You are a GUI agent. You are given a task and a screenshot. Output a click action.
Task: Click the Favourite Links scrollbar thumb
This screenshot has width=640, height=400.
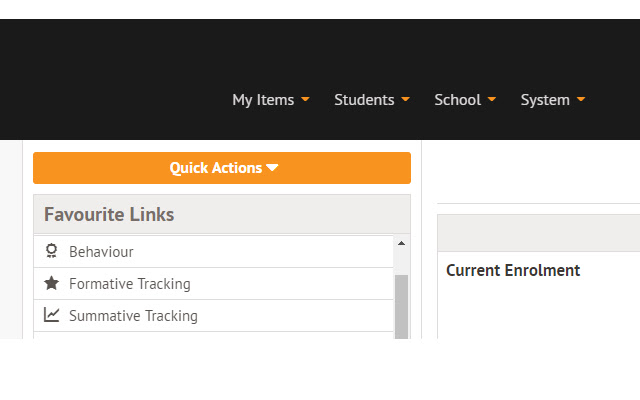[402, 307]
